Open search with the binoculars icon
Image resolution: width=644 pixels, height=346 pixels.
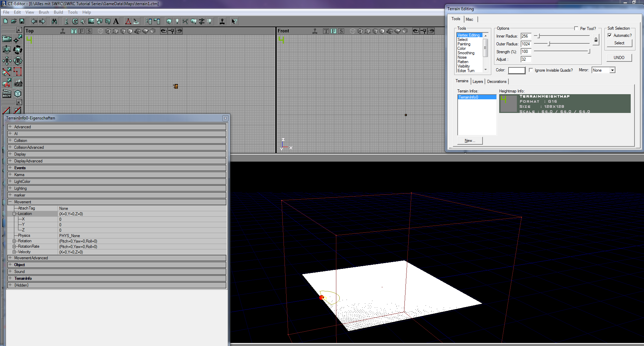(54, 21)
